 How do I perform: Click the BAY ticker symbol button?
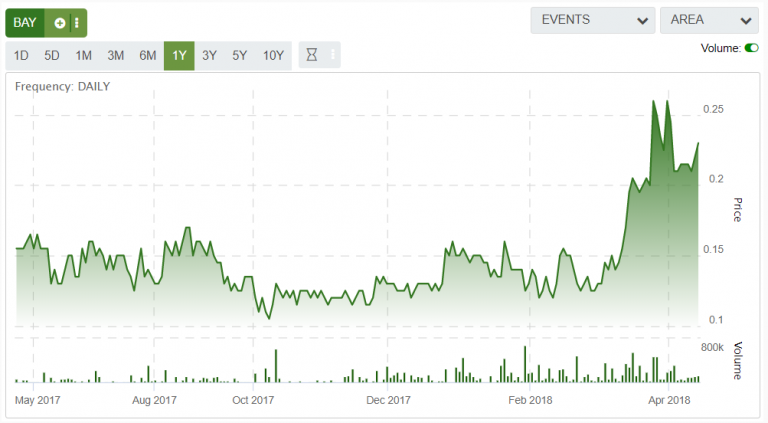pos(24,23)
